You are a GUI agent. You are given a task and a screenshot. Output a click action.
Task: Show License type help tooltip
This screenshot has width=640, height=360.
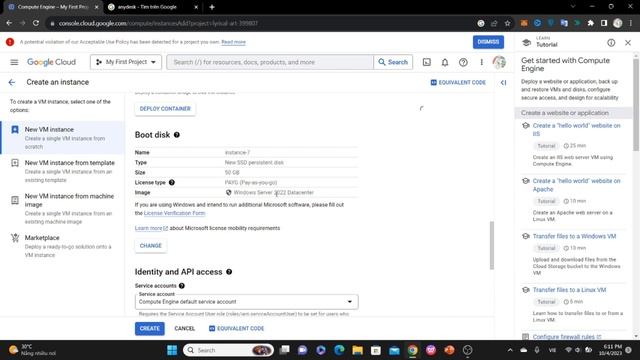click(x=172, y=182)
